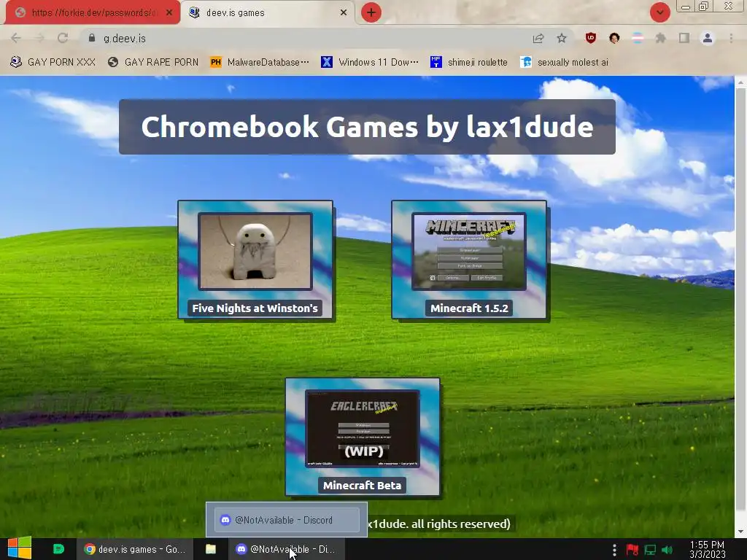The width and height of the screenshot is (747, 560).
Task: Go back to previous page
Action: tap(16, 38)
